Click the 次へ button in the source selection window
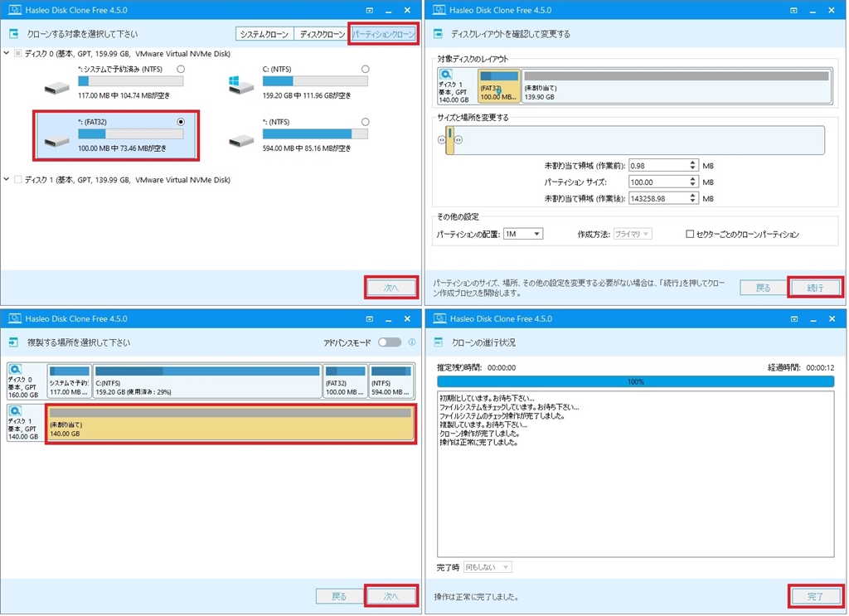 tap(391, 288)
